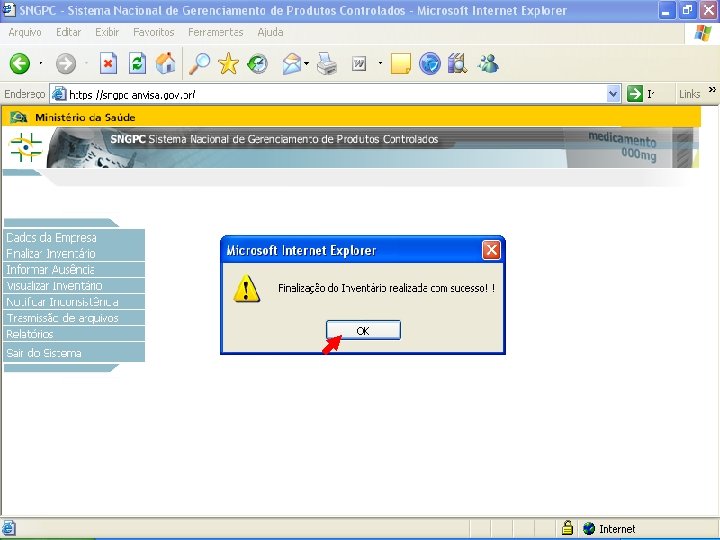Image resolution: width=720 pixels, height=540 pixels.
Task: Expand the Mail button dropdown arrow
Action: [x=306, y=63]
